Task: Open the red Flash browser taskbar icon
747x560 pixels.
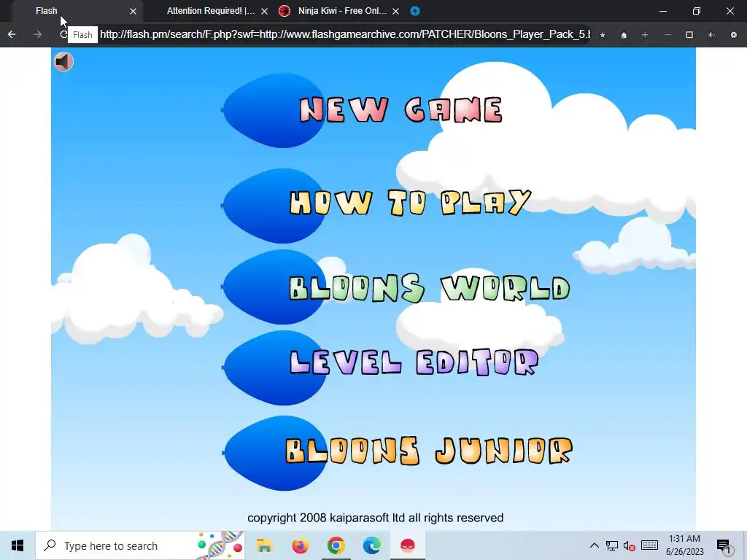Action: [407, 545]
